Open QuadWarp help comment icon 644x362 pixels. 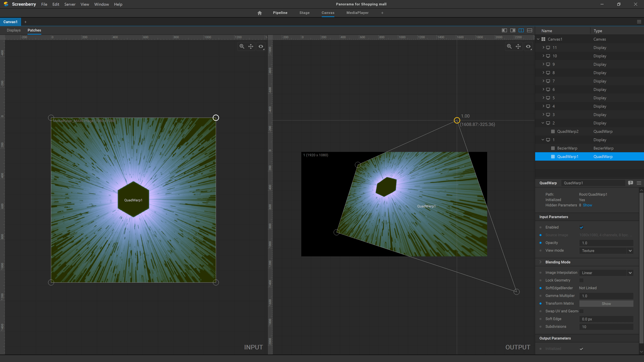point(631,183)
